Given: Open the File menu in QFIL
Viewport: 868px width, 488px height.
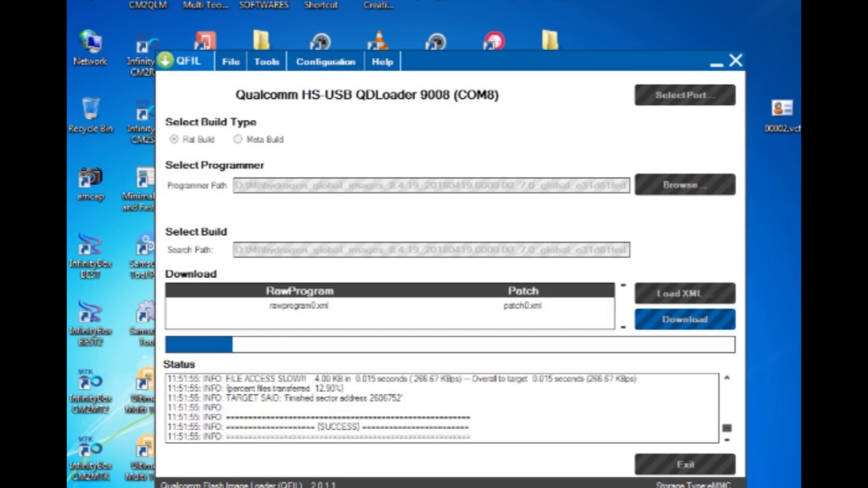Looking at the screenshot, I should [x=231, y=62].
